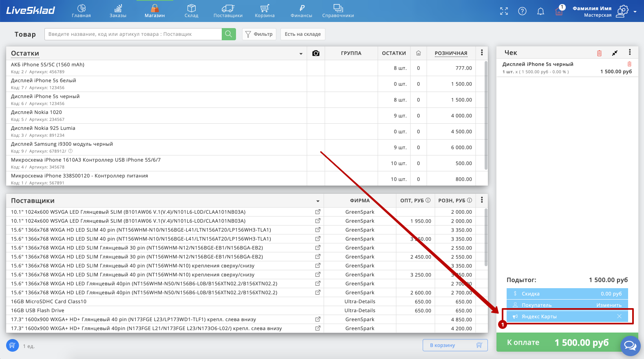Open the help question mark icon
The width and height of the screenshot is (644, 359).
tap(522, 11)
